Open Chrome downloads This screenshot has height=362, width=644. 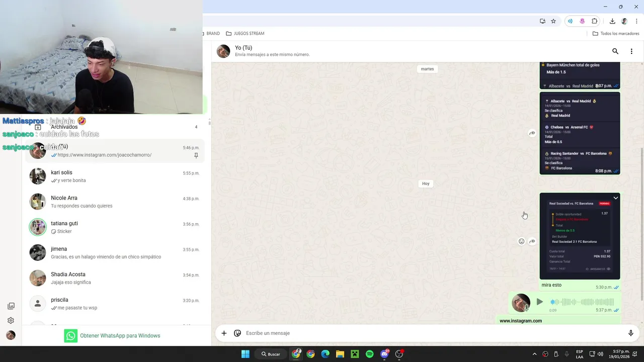(612, 21)
